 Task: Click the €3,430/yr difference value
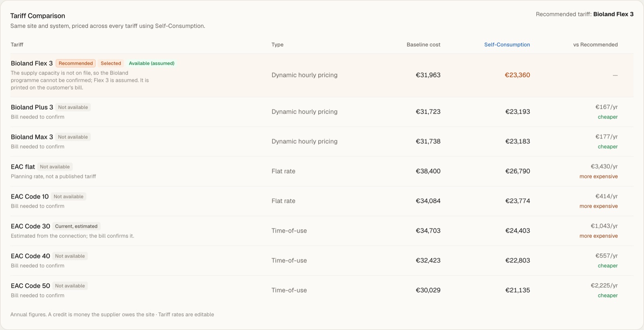604,166
